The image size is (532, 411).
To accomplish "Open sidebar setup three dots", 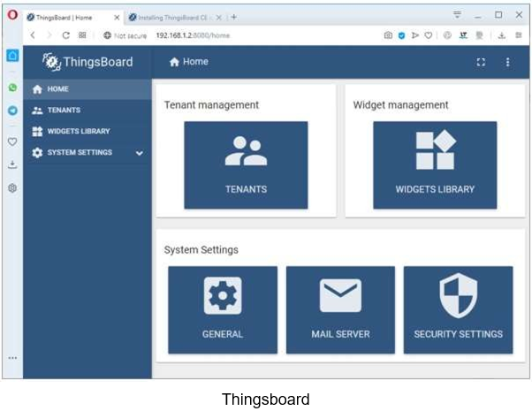I will [12, 358].
